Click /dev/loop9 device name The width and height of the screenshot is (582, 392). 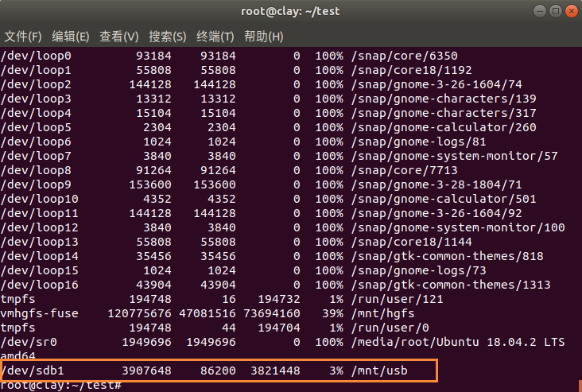(x=36, y=184)
